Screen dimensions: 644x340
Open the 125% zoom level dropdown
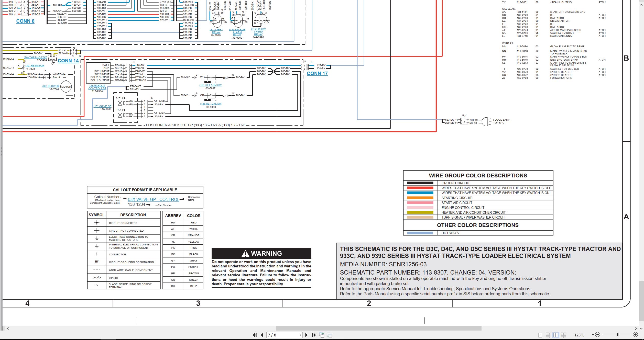(593, 335)
